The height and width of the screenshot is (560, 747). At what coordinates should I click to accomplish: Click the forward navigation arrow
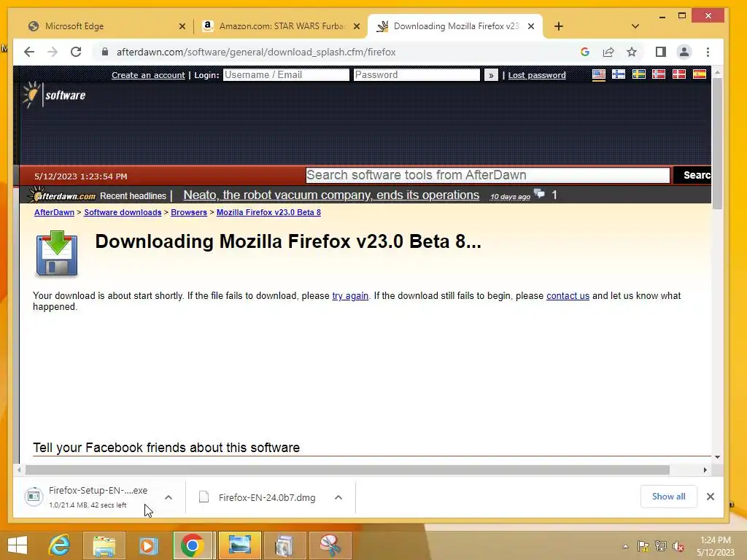(53, 52)
